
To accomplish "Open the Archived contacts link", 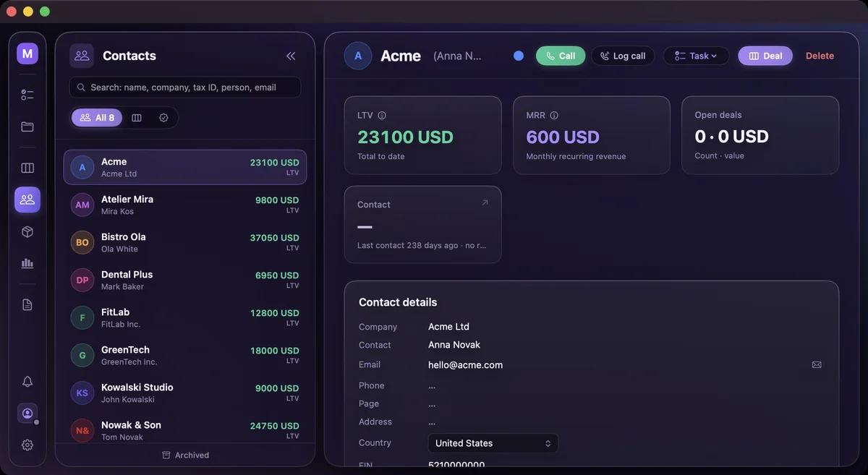I will coord(185,455).
